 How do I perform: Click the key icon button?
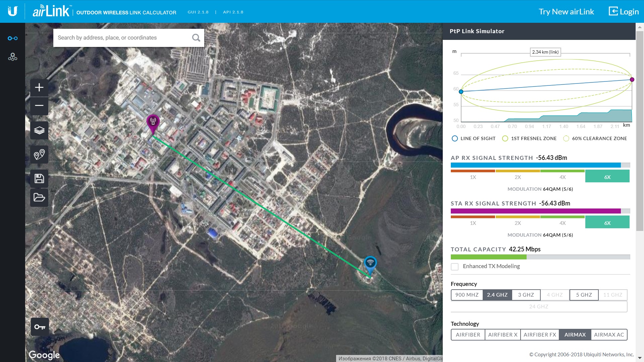coord(40,327)
